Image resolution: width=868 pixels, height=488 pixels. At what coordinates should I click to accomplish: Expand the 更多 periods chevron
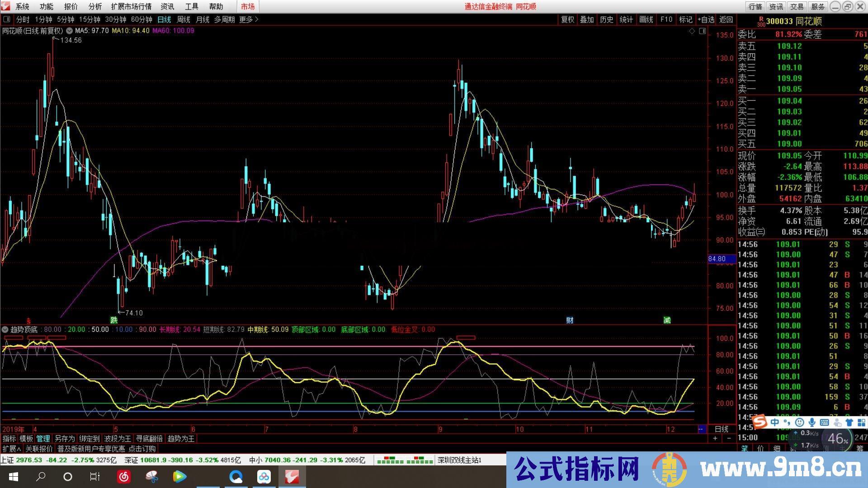[x=249, y=19]
